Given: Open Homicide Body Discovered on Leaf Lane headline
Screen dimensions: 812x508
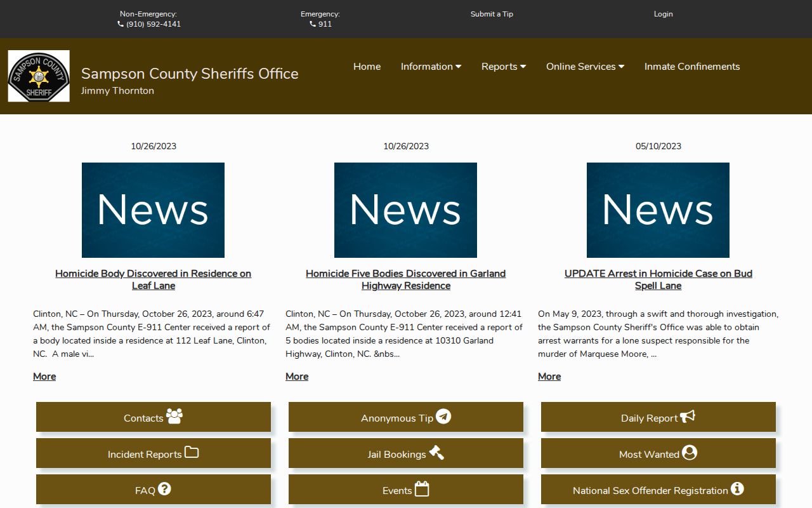Looking at the screenshot, I should (154, 279).
